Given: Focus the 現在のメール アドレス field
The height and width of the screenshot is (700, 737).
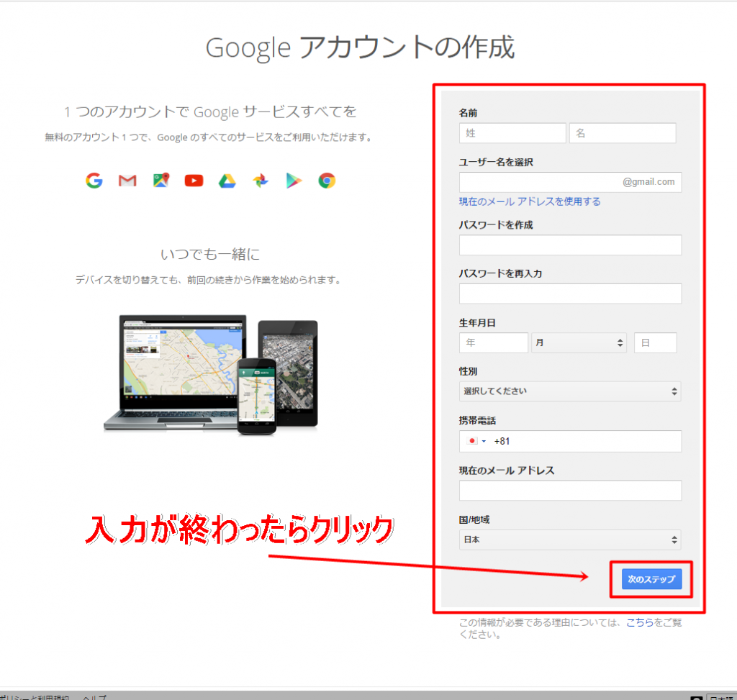Looking at the screenshot, I should pos(570,491).
